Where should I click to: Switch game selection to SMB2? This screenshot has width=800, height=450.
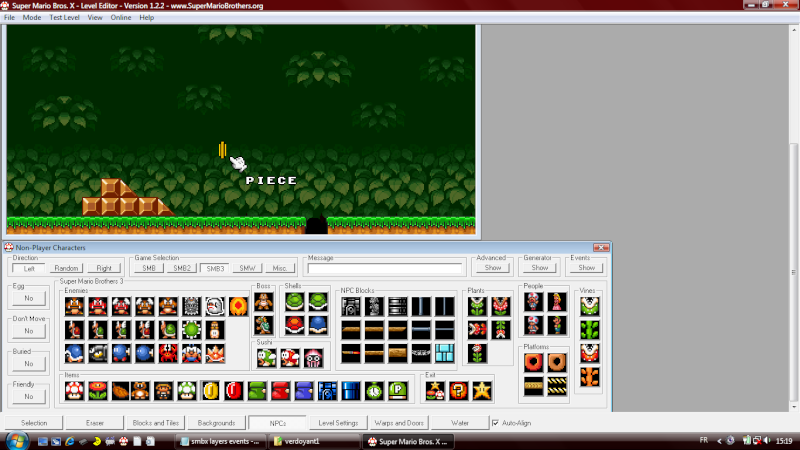(182, 268)
